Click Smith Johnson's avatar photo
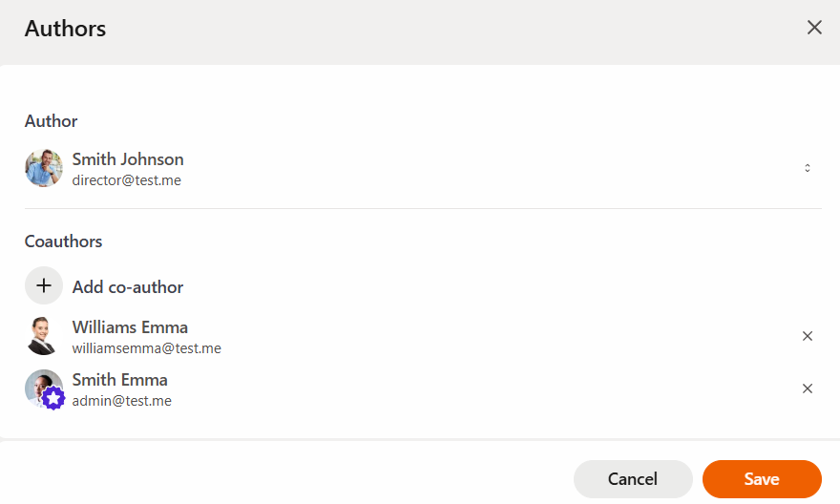Viewport: 840px width, 504px height. point(44,168)
